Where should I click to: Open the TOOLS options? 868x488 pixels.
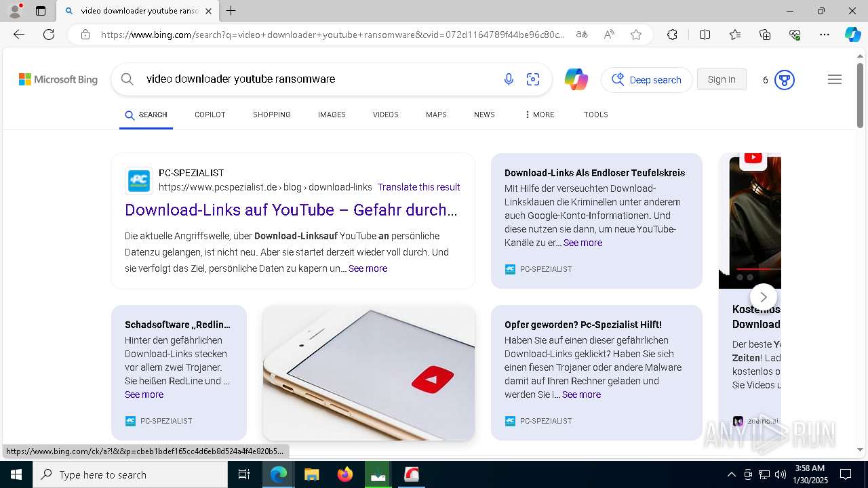(596, 115)
